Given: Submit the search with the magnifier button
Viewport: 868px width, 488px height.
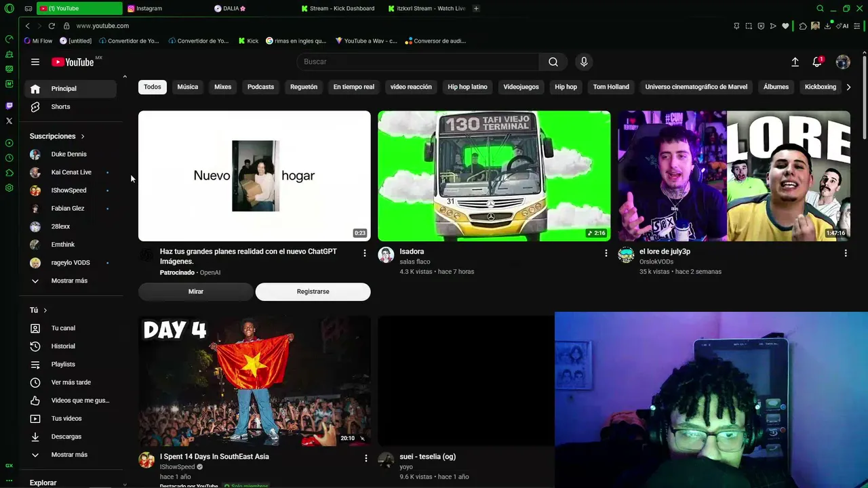Looking at the screenshot, I should point(553,62).
